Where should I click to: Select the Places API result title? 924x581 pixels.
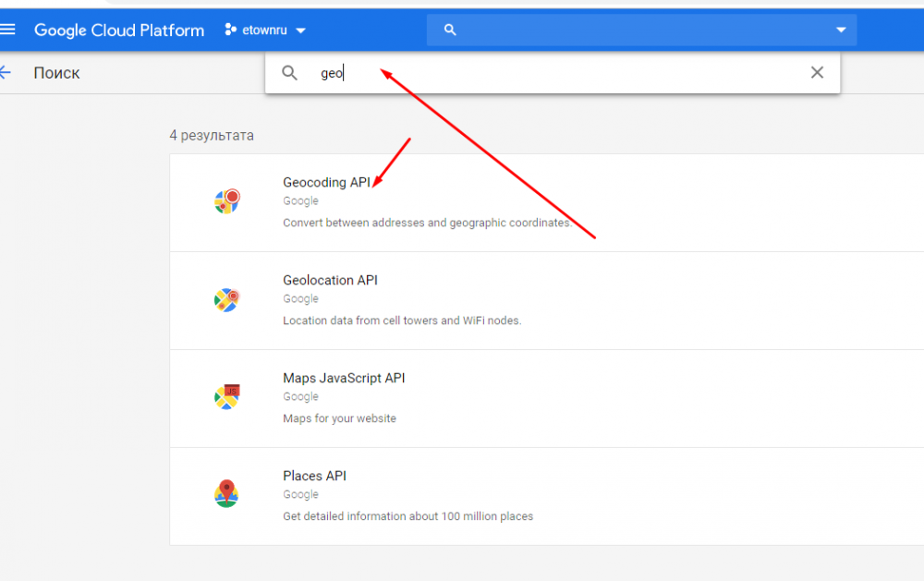(314, 476)
